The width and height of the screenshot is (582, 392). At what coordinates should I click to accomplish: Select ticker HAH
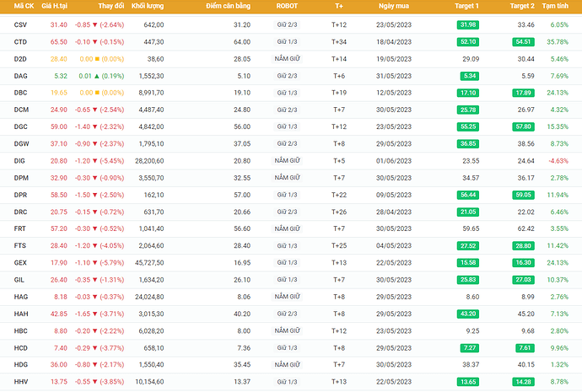tap(21, 314)
